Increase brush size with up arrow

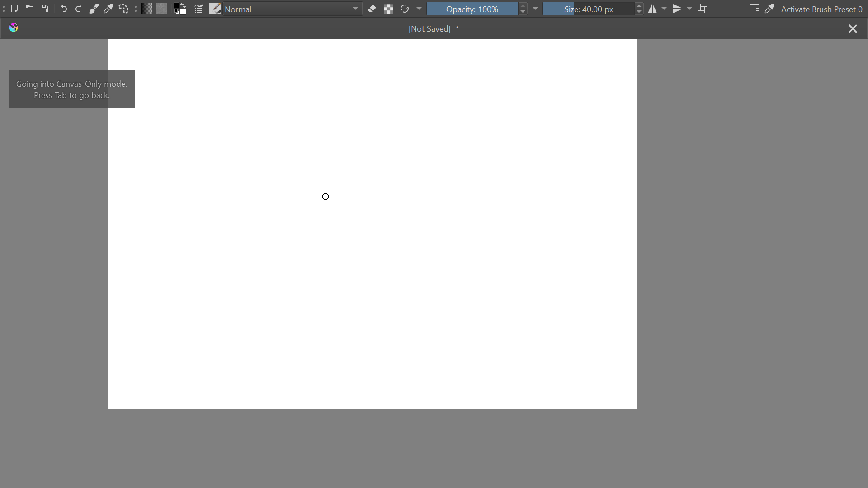click(x=639, y=6)
